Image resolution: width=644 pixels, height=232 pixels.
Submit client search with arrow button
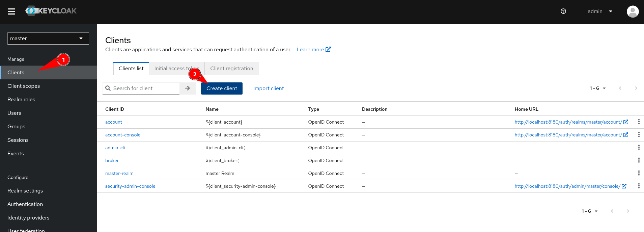point(188,88)
